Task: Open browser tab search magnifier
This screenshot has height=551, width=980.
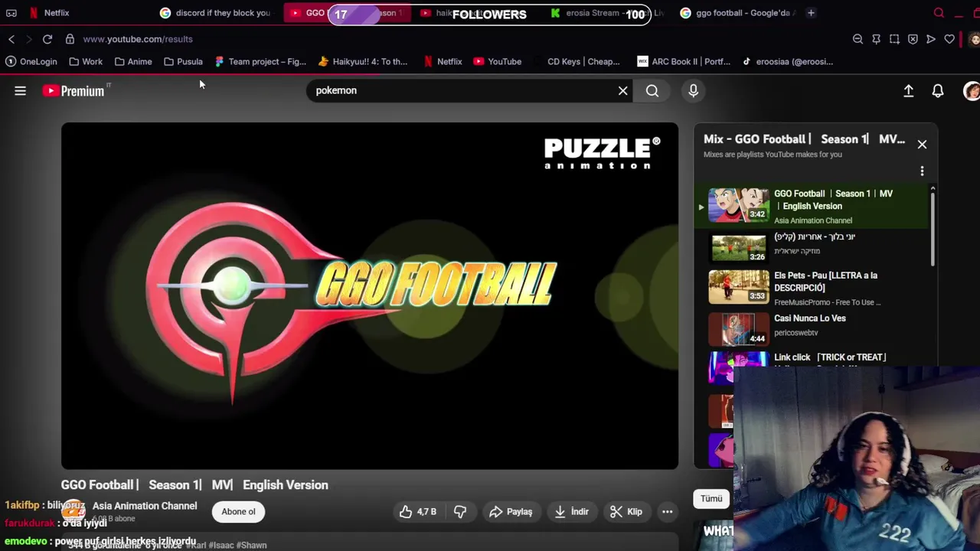Action: (939, 13)
